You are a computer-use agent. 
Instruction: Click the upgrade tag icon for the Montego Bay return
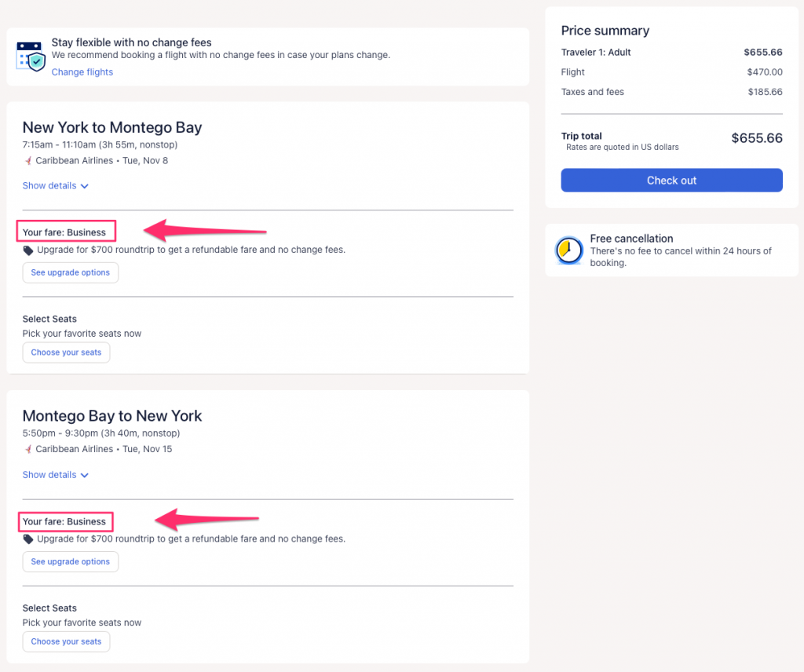click(28, 539)
